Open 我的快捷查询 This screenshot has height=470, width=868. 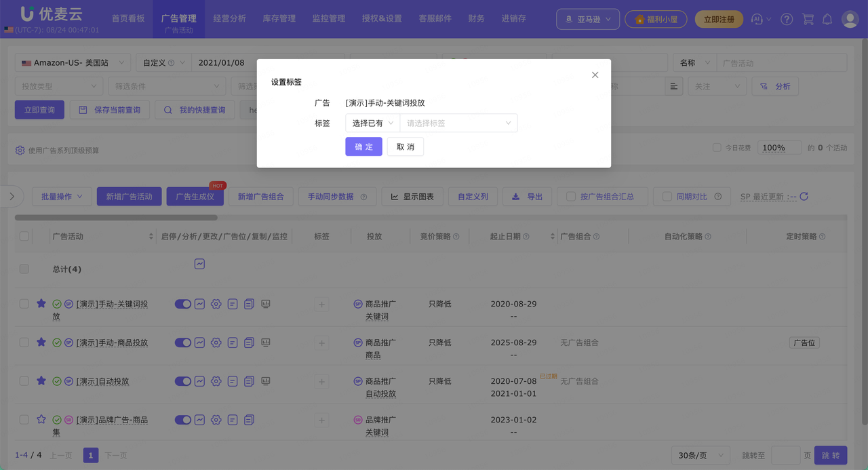[195, 110]
